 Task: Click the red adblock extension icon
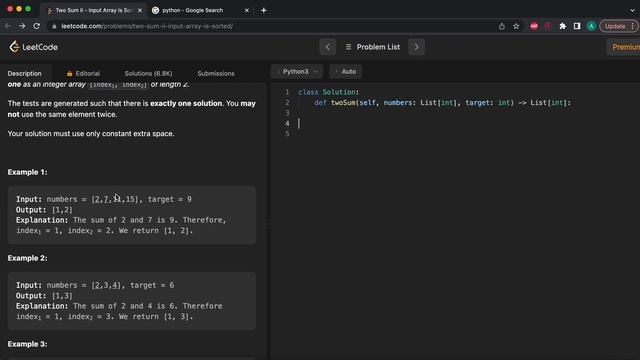point(534,26)
